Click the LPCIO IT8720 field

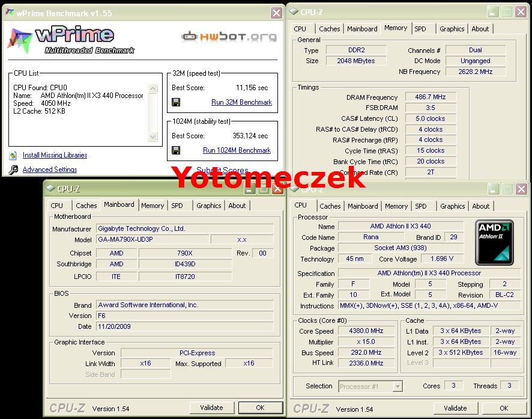pos(186,277)
